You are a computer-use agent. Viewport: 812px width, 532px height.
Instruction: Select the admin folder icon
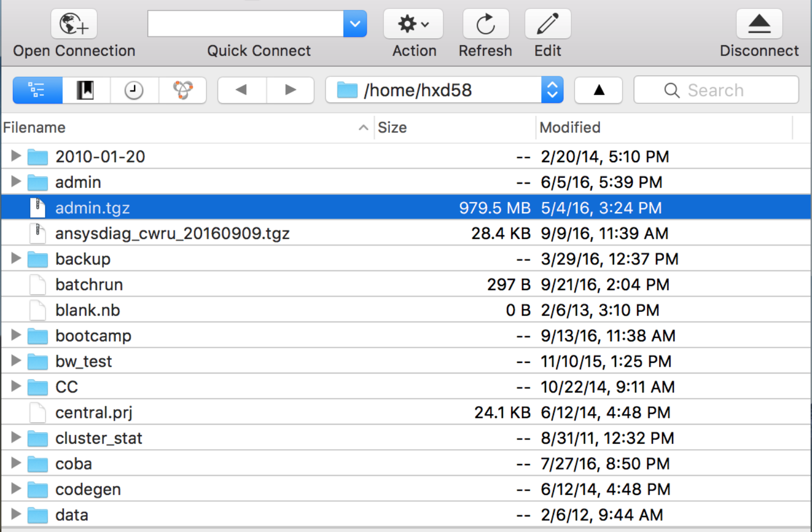point(38,183)
